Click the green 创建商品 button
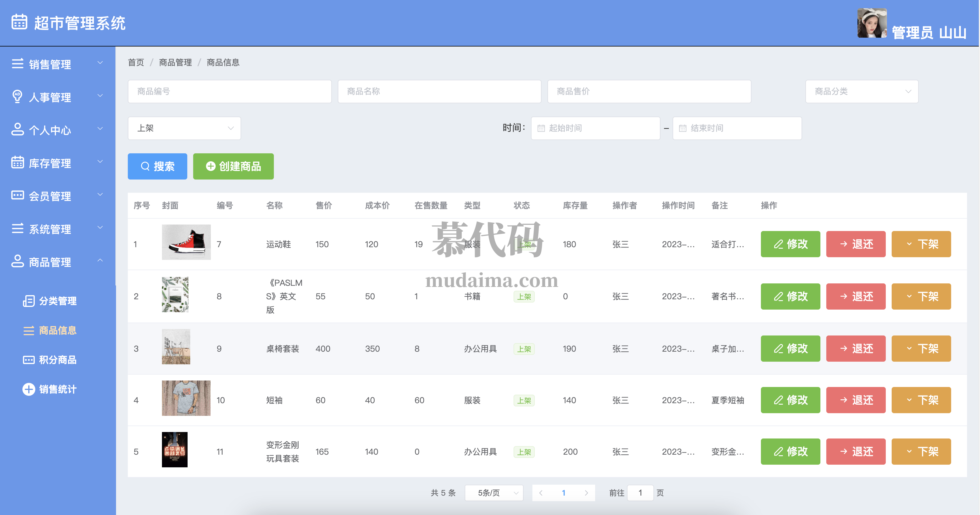 (233, 166)
